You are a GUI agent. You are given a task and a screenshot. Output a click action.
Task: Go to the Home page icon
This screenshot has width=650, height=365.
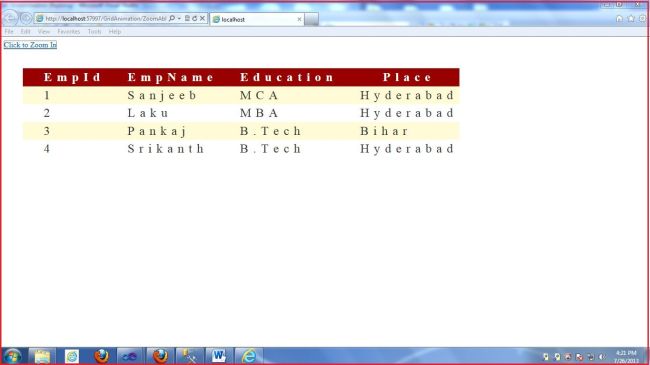coord(619,18)
